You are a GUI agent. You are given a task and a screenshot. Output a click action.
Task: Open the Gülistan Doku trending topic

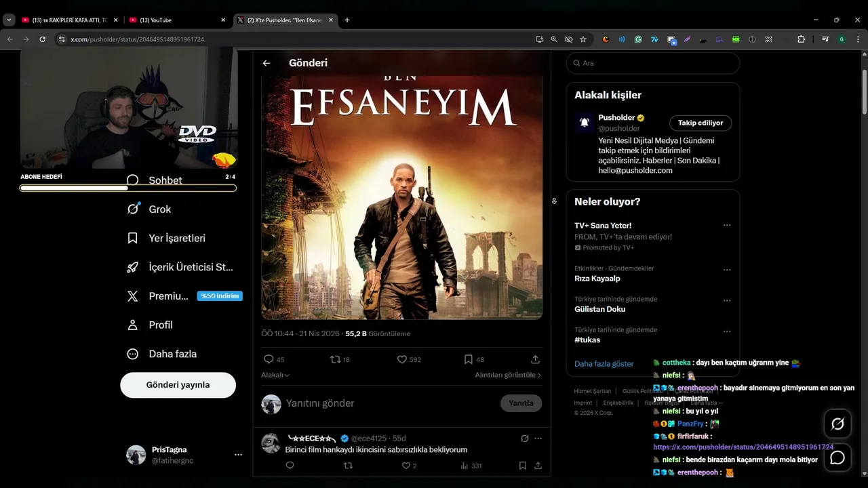[600, 309]
